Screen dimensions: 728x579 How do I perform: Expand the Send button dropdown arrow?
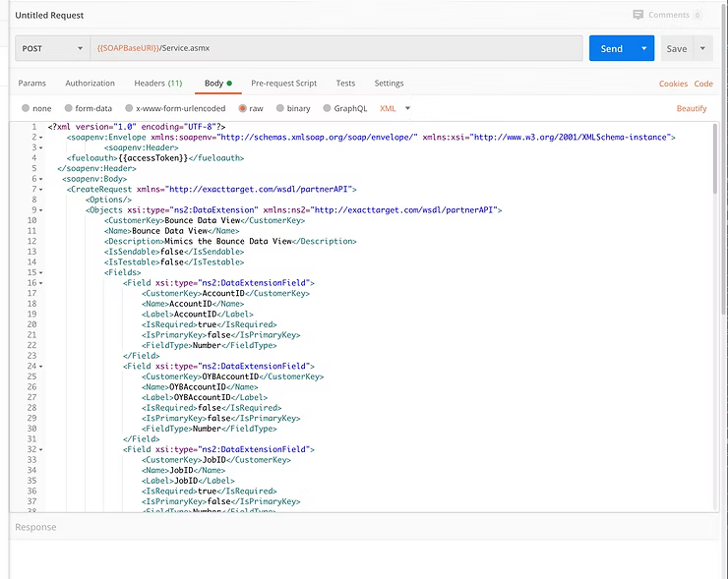pyautogui.click(x=644, y=48)
